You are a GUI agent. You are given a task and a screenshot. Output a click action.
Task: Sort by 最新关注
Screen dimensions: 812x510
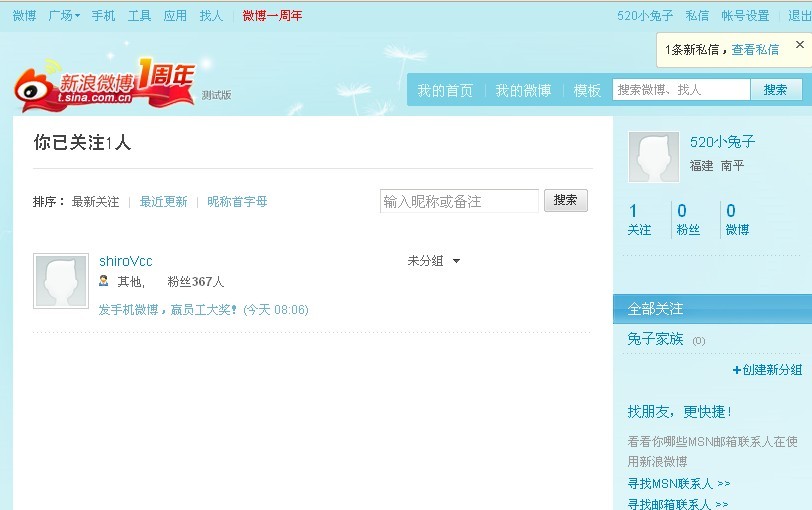click(95, 202)
